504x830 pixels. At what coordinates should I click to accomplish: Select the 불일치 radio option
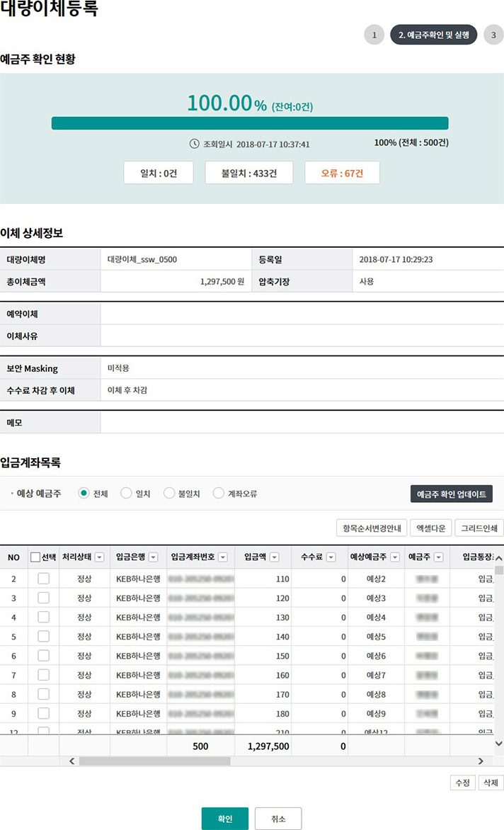(x=169, y=494)
